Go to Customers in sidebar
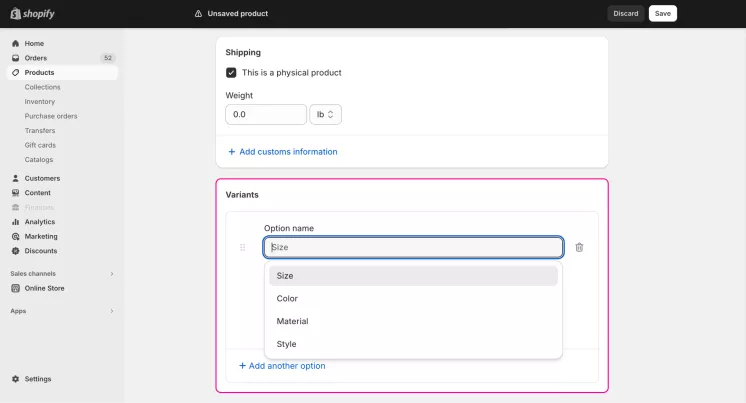 [x=42, y=178]
